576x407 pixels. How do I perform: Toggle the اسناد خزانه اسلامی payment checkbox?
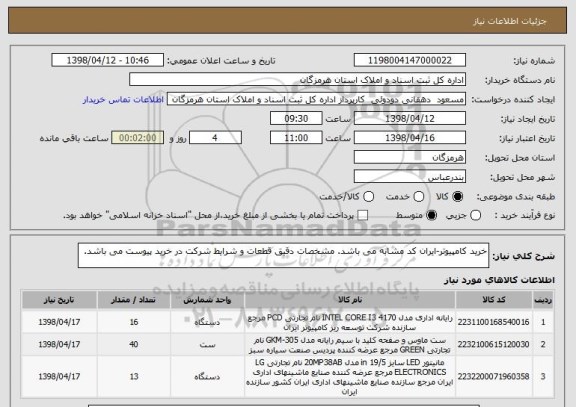363,216
